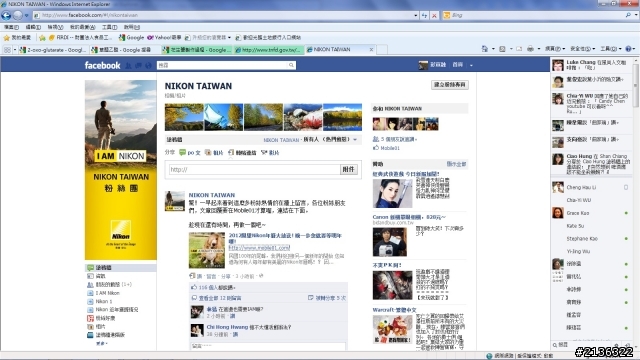Expand the Print options dropdown arrow
Image resolution: width=640 pixels, height=360 pixels.
[538, 49]
